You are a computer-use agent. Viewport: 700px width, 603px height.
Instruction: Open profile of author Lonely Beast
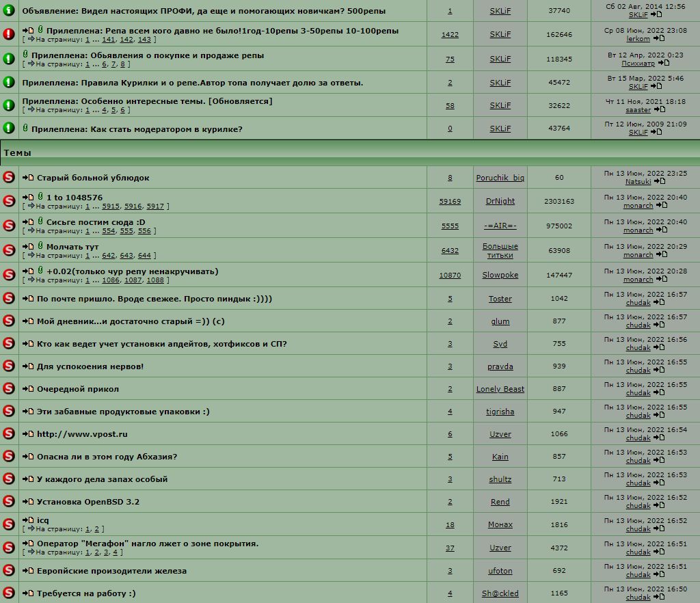point(500,389)
